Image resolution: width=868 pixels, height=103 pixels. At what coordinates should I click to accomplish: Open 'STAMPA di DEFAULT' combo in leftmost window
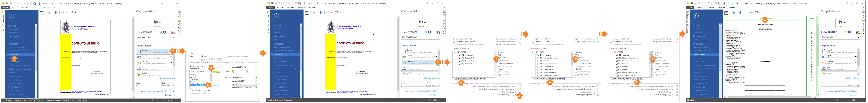(156, 37)
